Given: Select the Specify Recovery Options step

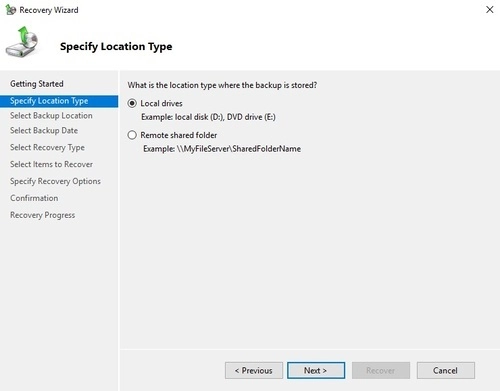Looking at the screenshot, I should [x=55, y=181].
